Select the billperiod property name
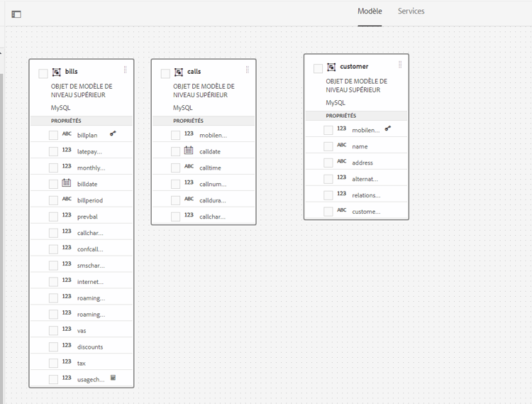532x404 pixels. [90, 200]
